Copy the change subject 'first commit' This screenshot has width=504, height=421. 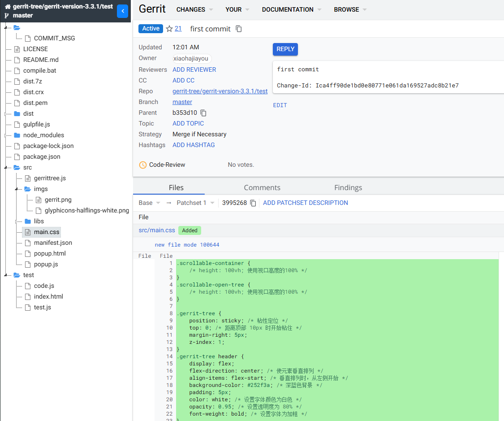click(239, 29)
